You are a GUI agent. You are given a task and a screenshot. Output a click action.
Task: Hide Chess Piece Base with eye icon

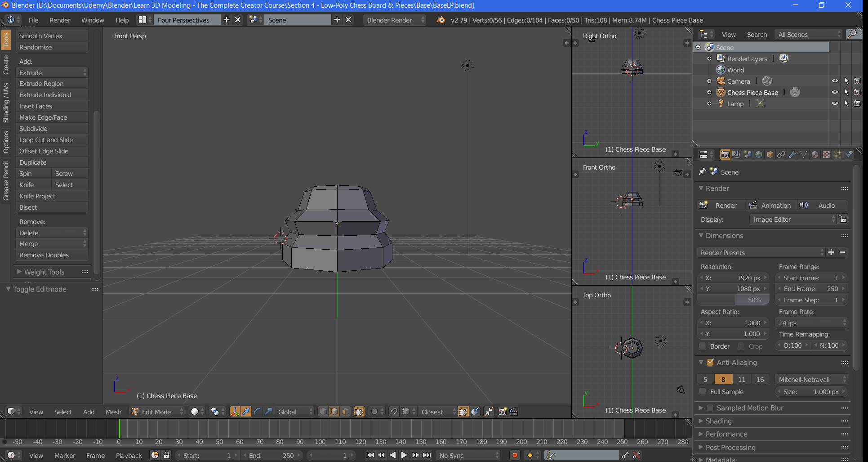835,92
